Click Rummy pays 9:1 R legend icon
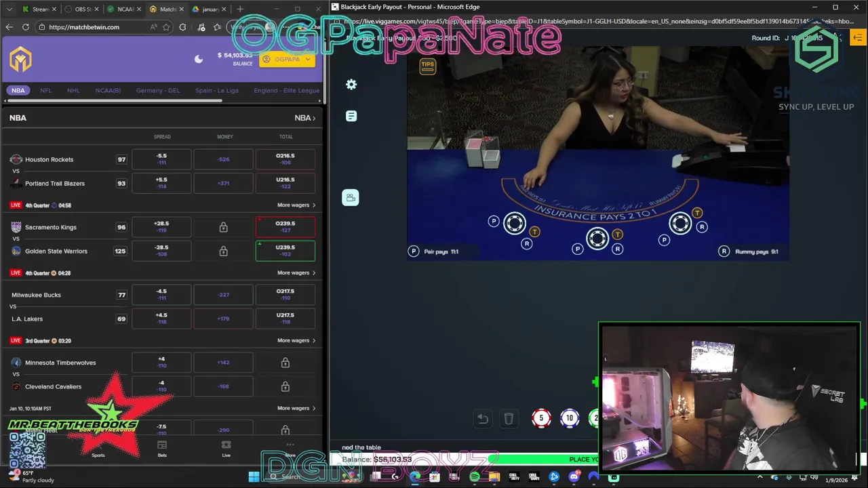Viewport: 868px width, 488px height. (x=724, y=251)
